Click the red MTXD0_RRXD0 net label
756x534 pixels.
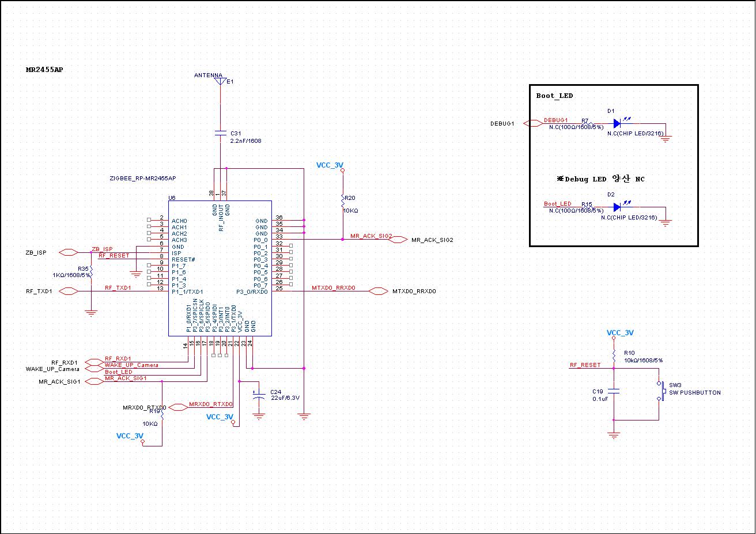coord(334,287)
